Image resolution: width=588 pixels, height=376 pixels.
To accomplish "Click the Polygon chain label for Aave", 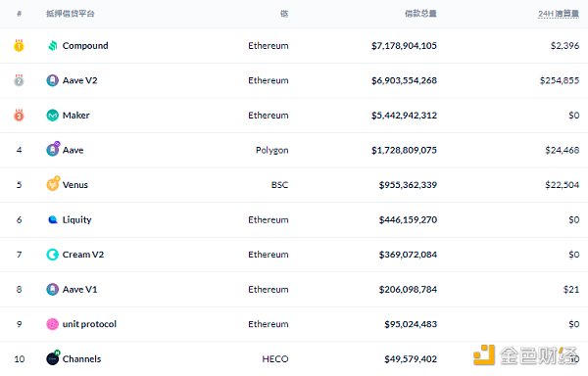I will 271,151.
